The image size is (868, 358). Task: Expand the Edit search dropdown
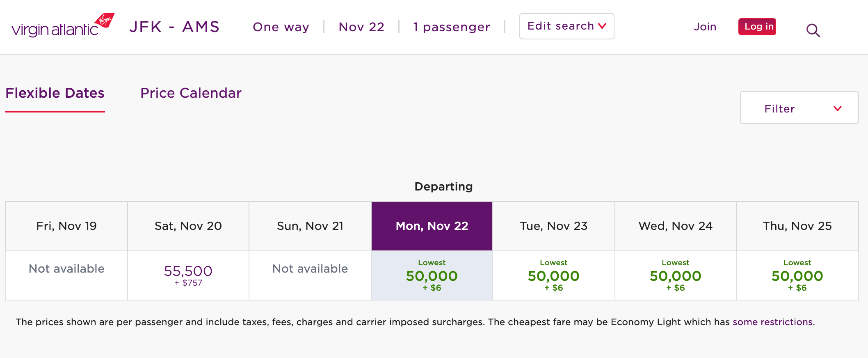[x=566, y=26]
